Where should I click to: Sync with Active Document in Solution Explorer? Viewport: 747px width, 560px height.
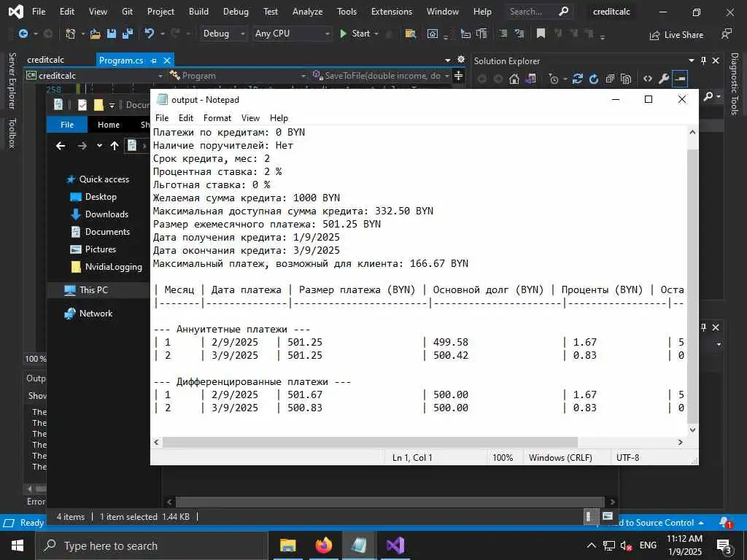(x=578, y=79)
